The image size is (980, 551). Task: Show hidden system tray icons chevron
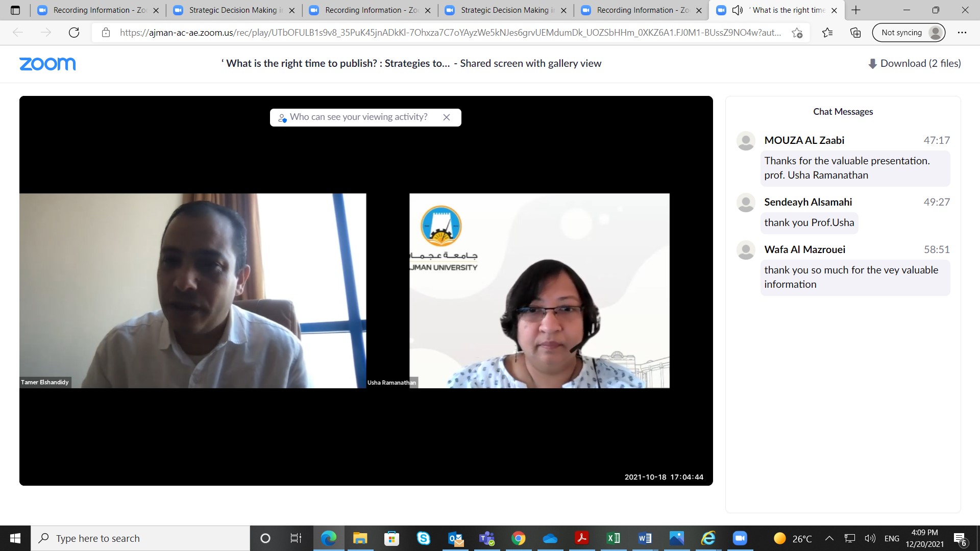[x=829, y=538]
